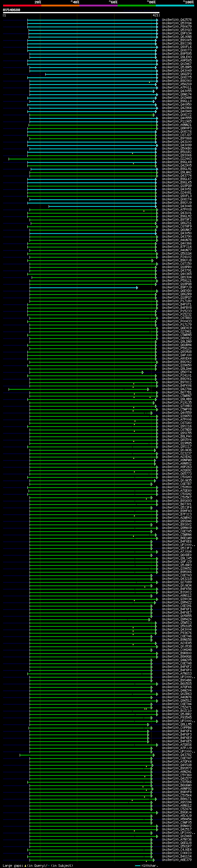Click the label UniRef100_A8E379
Screen dimensions: 197x868
pos(177,860)
